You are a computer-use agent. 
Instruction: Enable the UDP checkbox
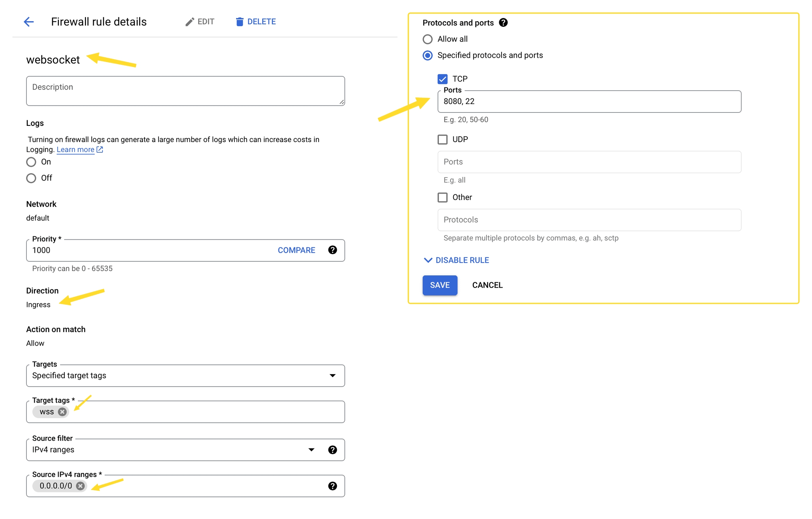pyautogui.click(x=443, y=140)
